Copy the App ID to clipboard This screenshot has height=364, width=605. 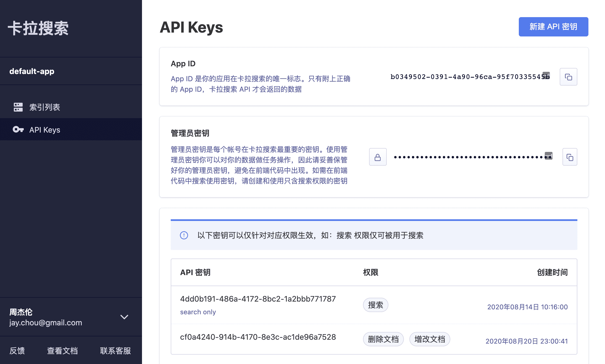568,77
